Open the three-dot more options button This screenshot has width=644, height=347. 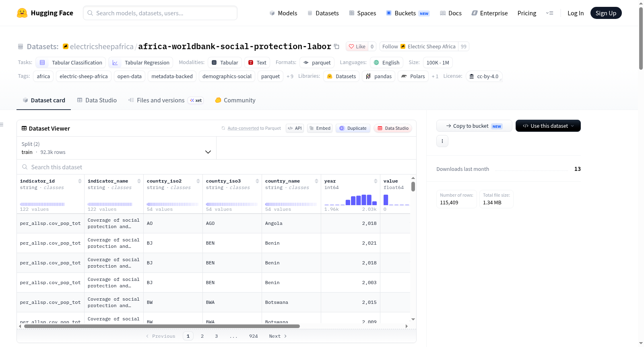442,141
